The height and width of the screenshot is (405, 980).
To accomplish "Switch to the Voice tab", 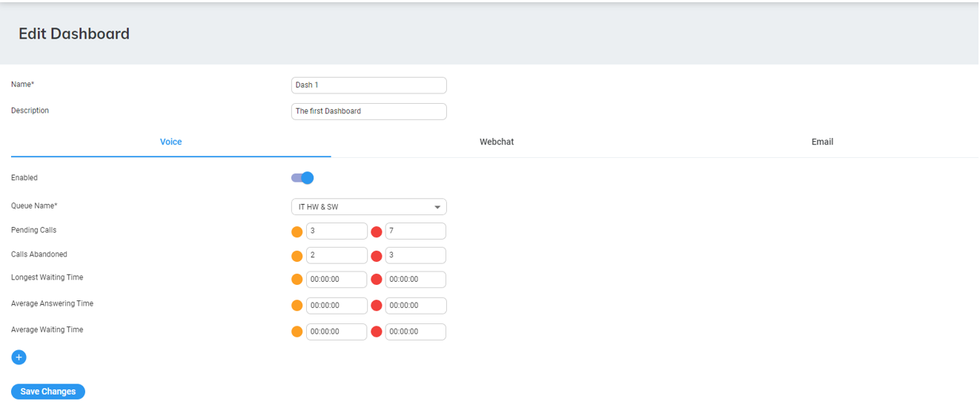I will click(170, 142).
